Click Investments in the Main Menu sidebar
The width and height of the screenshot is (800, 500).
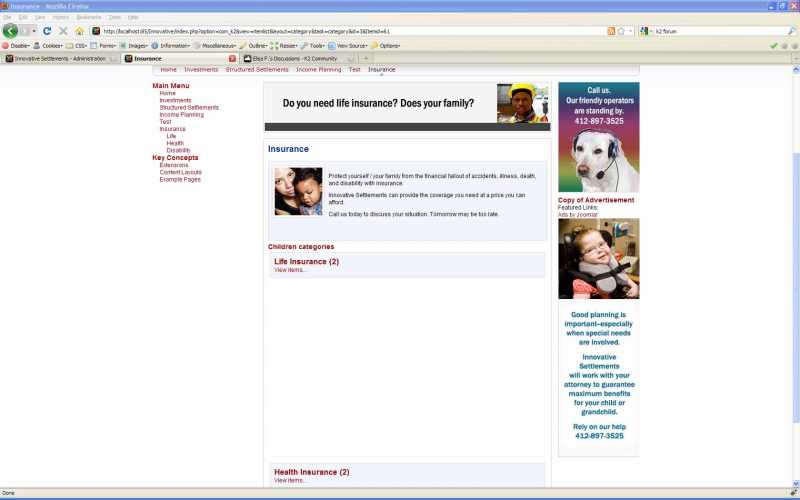pos(175,101)
